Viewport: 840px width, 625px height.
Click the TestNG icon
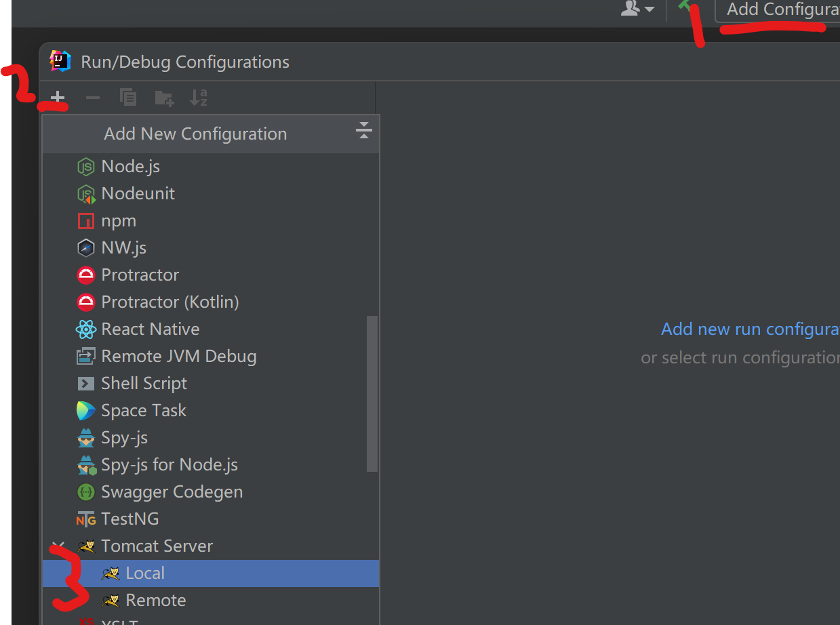85,519
